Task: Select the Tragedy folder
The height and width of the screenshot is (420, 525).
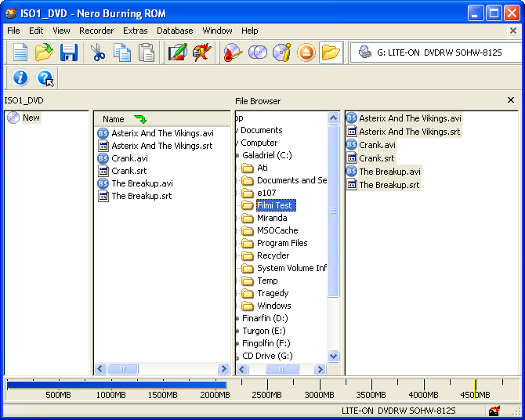Action: tap(265, 293)
